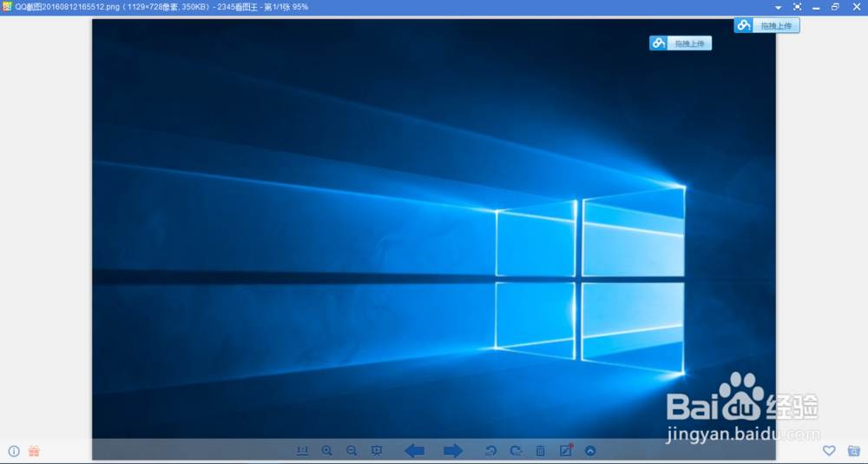Click the 2345看图王 app icon in title bar
This screenshot has height=464, width=868.
(7, 7)
